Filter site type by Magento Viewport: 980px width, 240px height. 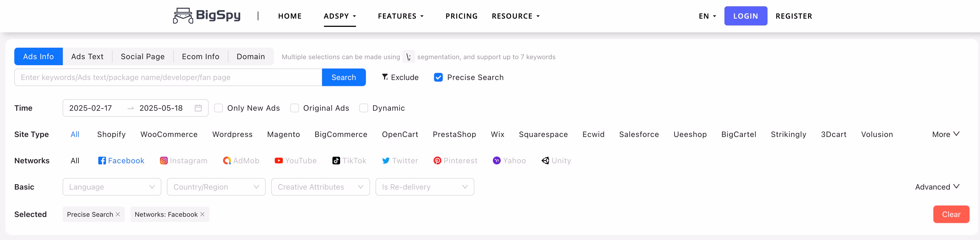283,135
